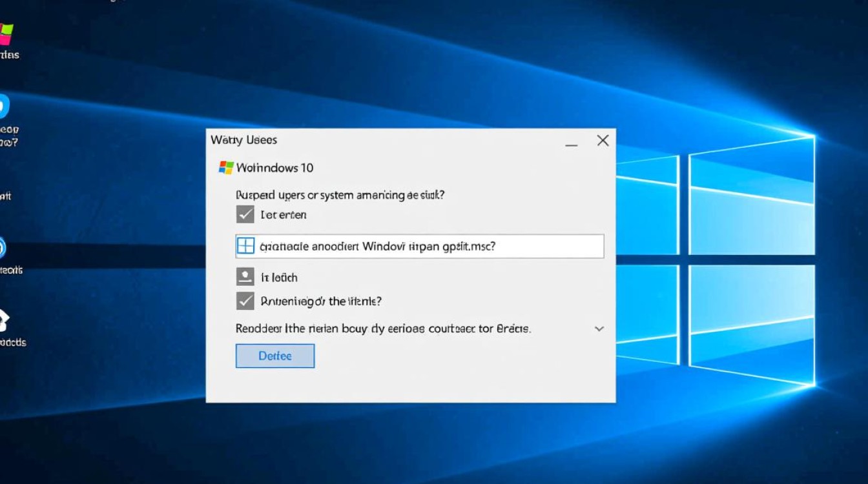
Task: Click the 'Wolnndows 10' heading text
Action: click(274, 168)
